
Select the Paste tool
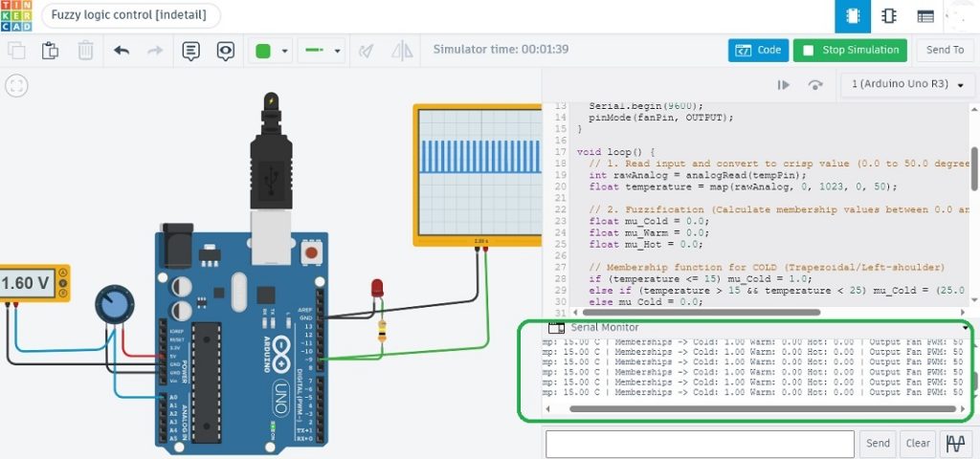50,51
